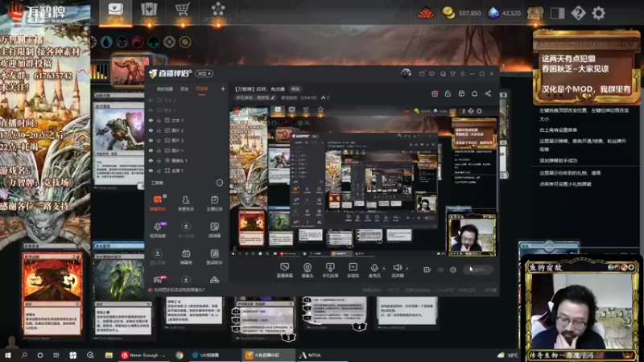
Task: Open the Packs tab in MTGA
Action: click(x=149, y=13)
